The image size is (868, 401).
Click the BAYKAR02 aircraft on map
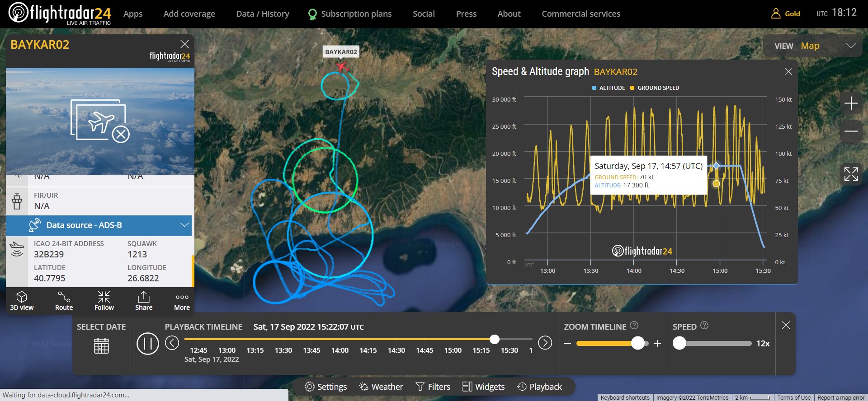(342, 67)
